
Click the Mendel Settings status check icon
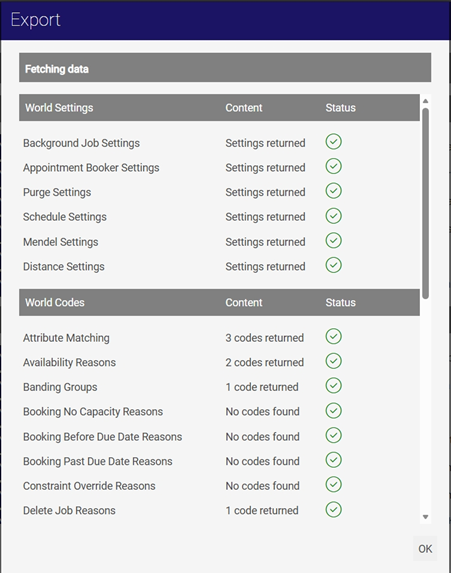point(333,241)
